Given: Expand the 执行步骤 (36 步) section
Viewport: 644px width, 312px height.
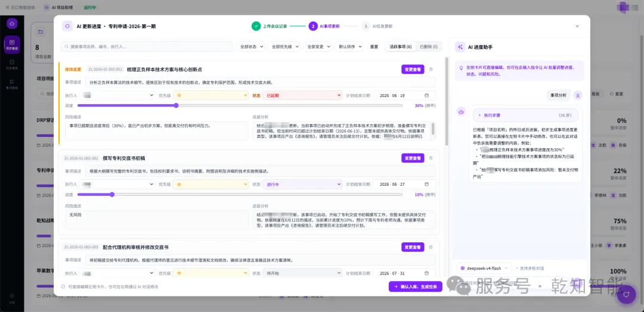Looking at the screenshot, I should [x=526, y=116].
